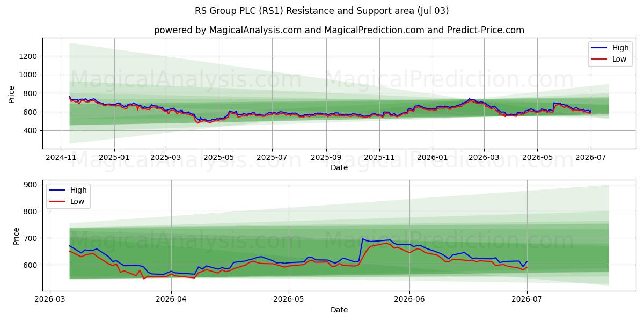Click the 700 y-axis label in bottom chart
Screen dimensions: 644x322
pyautogui.click(x=31, y=238)
